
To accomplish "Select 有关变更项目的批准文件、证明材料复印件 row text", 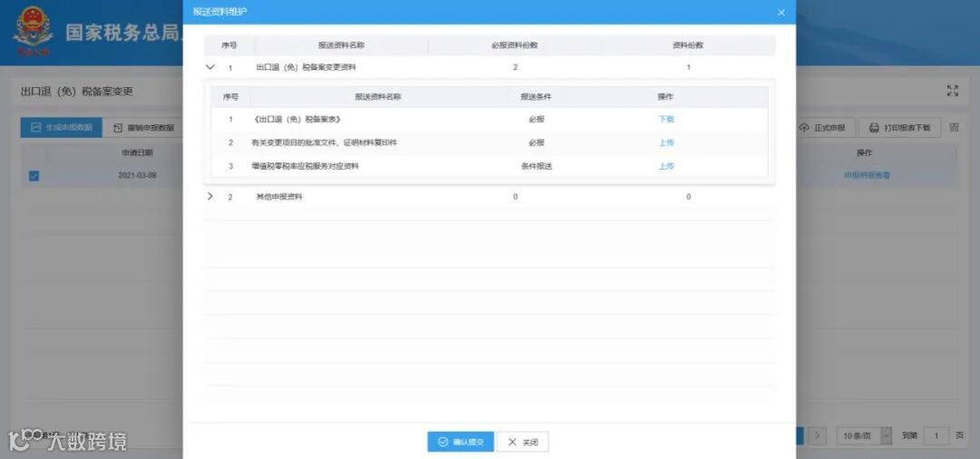I will (324, 142).
